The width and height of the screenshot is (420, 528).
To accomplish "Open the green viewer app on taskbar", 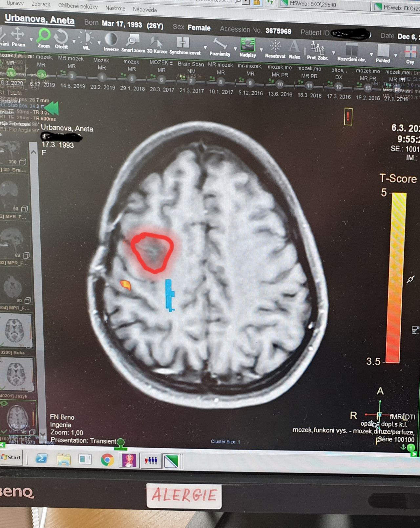I will coord(171,461).
